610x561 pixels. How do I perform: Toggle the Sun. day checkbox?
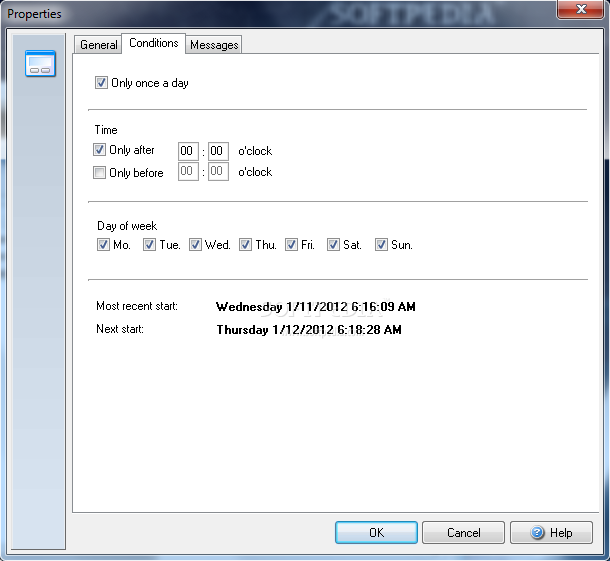click(x=381, y=245)
